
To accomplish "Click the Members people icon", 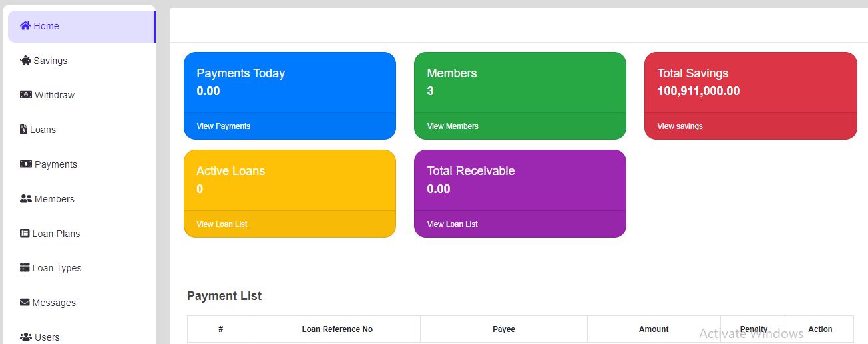I will (26, 199).
